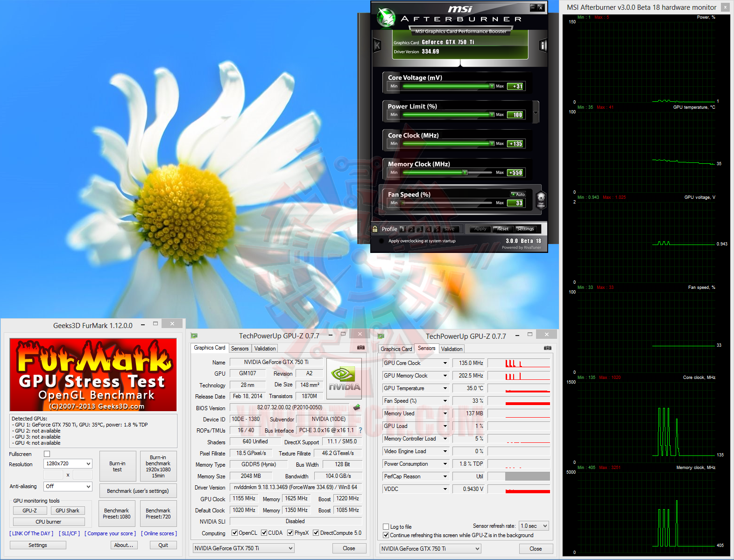This screenshot has width=734, height=560.
Task: Click the Bus Interface question mark
Action: [360, 430]
